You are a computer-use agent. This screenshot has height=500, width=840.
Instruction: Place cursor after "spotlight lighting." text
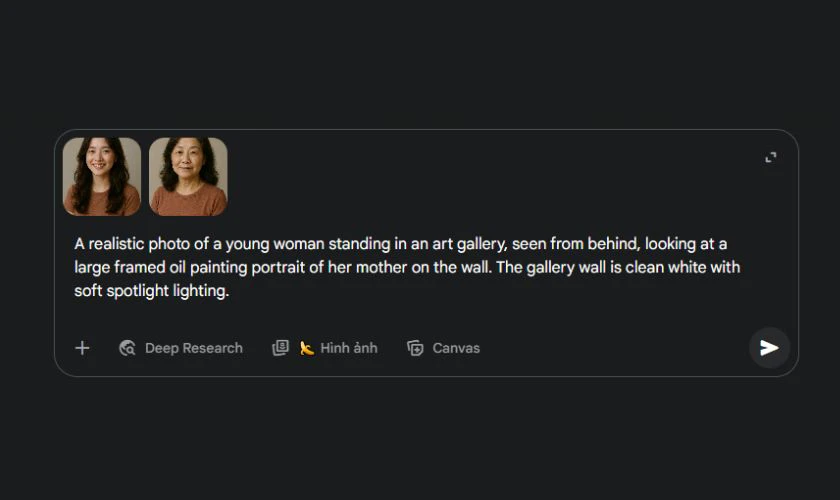coord(231,292)
